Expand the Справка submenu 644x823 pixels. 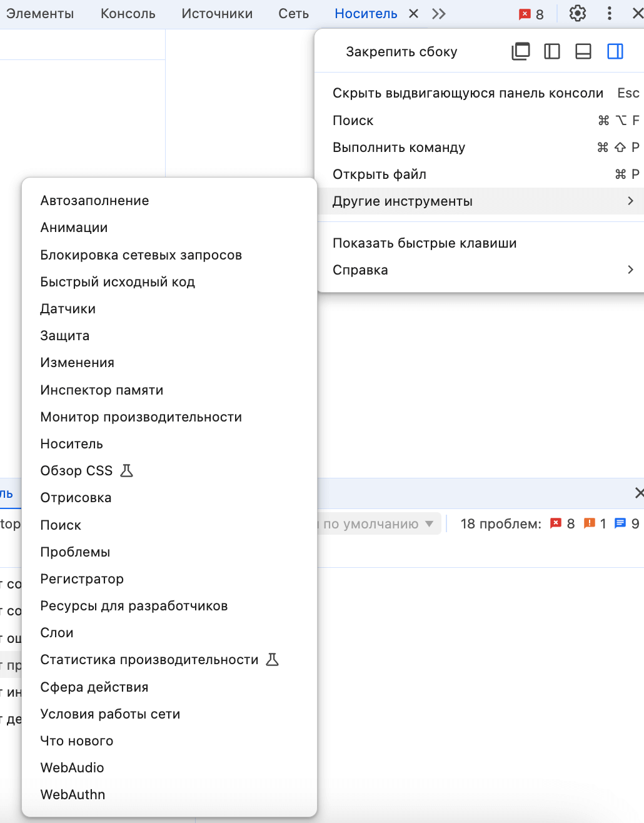[360, 270]
